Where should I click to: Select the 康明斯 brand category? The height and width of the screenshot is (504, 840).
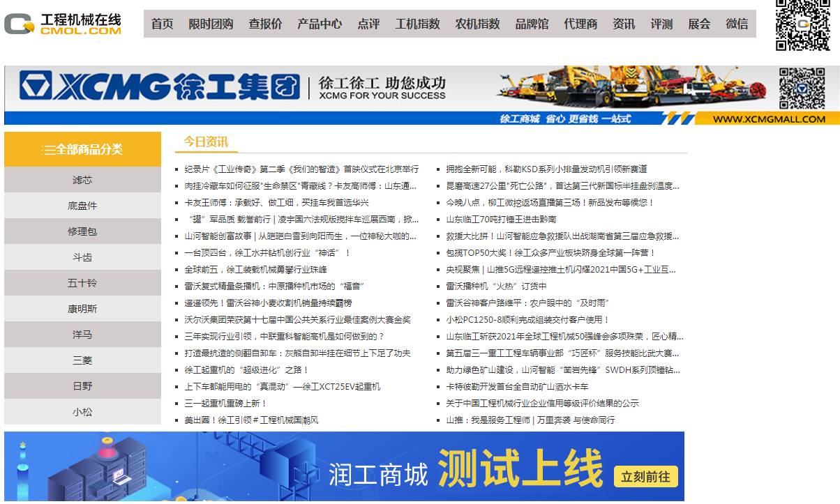[x=82, y=309]
